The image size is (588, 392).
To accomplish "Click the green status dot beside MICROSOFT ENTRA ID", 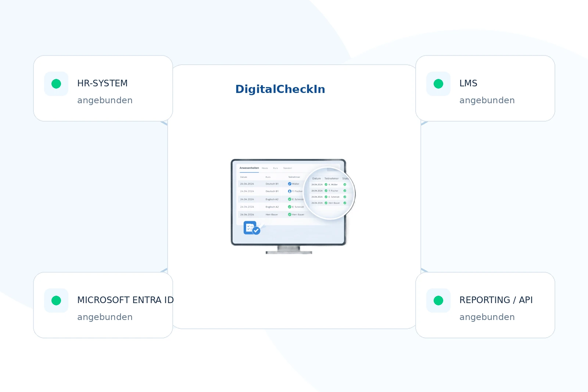I will pos(56,301).
